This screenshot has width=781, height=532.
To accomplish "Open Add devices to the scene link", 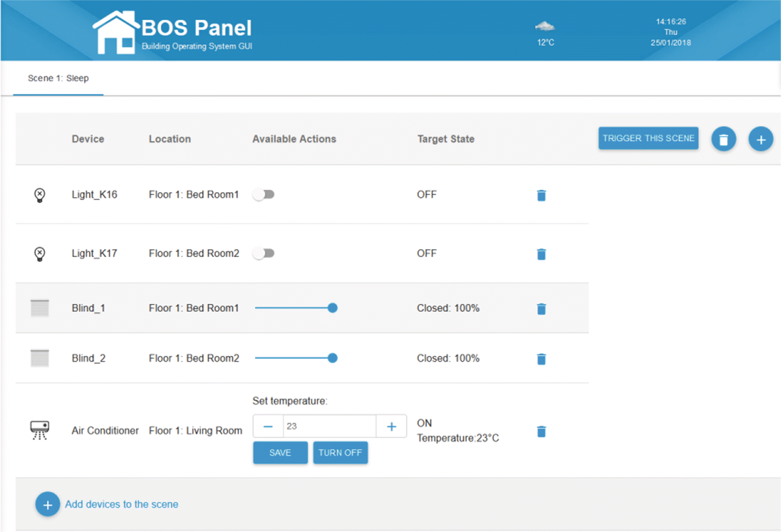I will (x=122, y=504).
